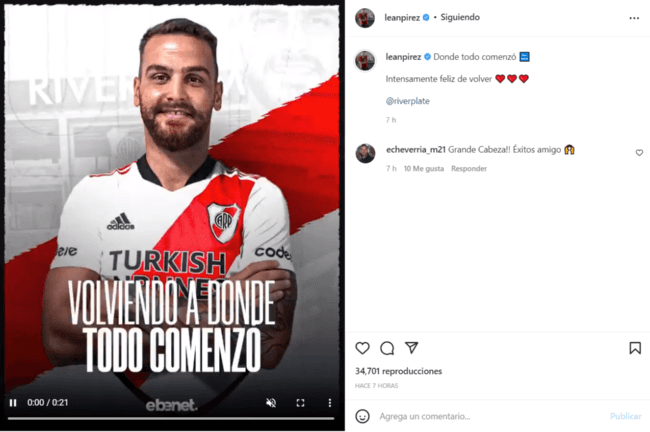
Task: Open leanpirez profile picture in header
Action: pos(365,18)
